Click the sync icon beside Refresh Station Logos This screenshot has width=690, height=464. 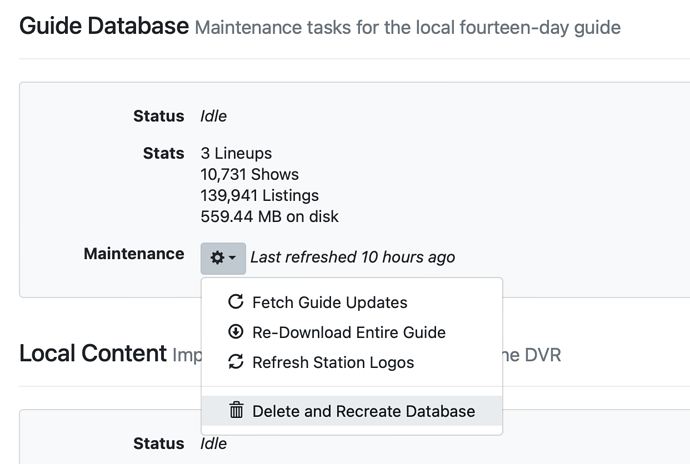(x=236, y=362)
